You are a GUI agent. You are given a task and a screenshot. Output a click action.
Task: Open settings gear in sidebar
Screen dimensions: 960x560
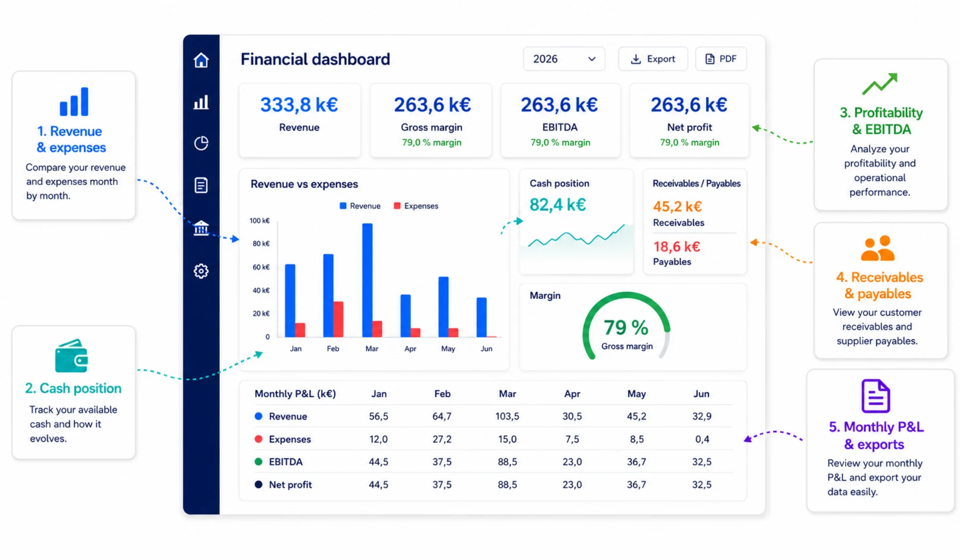(201, 271)
